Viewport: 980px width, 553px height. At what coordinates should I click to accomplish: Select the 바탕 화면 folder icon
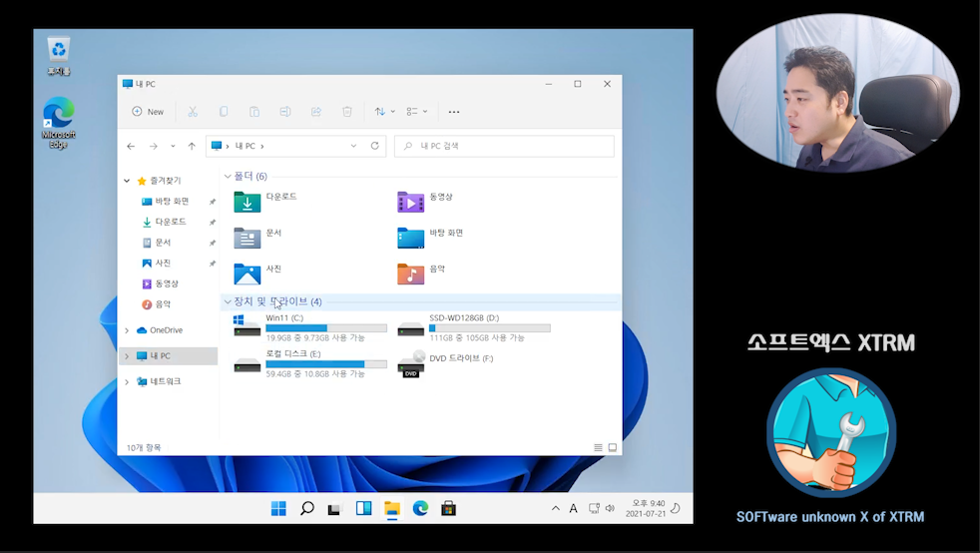(410, 239)
